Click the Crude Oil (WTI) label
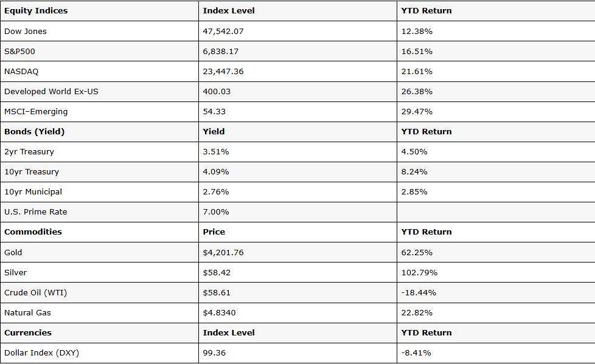 [35, 293]
